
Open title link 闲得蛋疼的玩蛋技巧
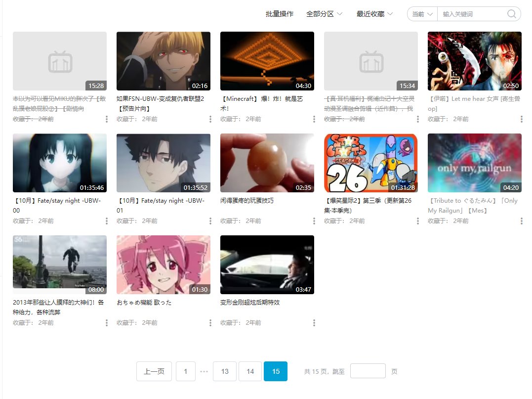[247, 201]
